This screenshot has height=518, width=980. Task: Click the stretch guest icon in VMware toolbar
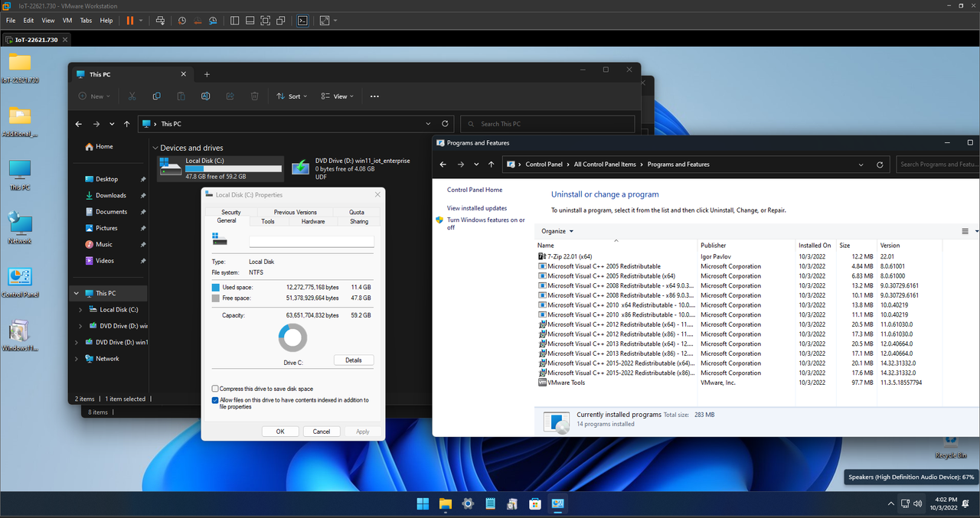[x=325, y=20]
